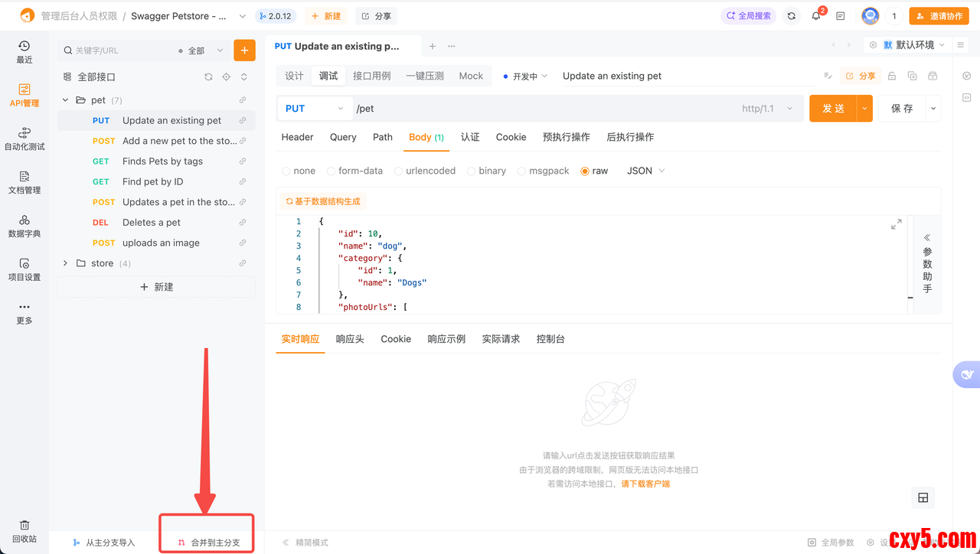
Task: Open the notification bell icon
Action: click(816, 16)
